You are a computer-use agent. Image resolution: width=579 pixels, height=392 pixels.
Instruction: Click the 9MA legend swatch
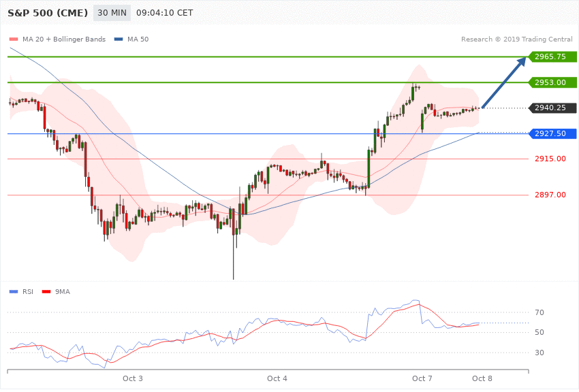tap(46, 292)
